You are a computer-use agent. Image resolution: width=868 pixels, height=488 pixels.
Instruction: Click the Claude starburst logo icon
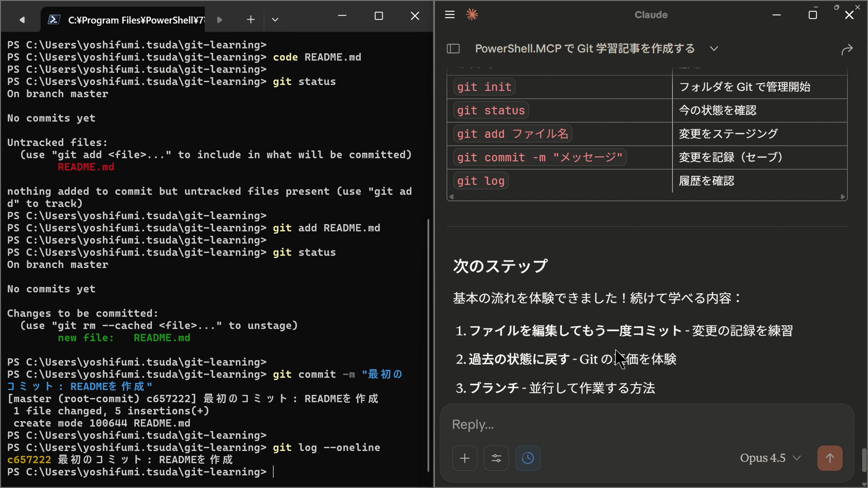coord(472,14)
